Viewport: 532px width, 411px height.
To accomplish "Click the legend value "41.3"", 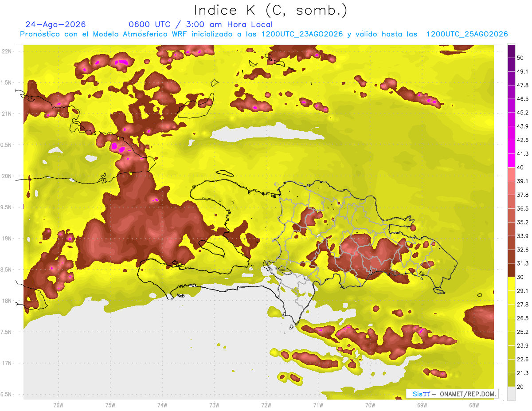I will [x=522, y=154].
